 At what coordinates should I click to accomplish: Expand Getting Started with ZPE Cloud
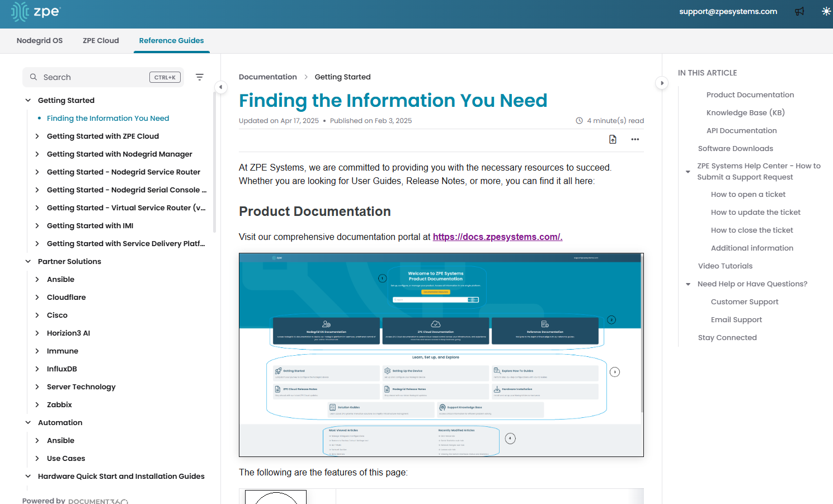(x=37, y=136)
